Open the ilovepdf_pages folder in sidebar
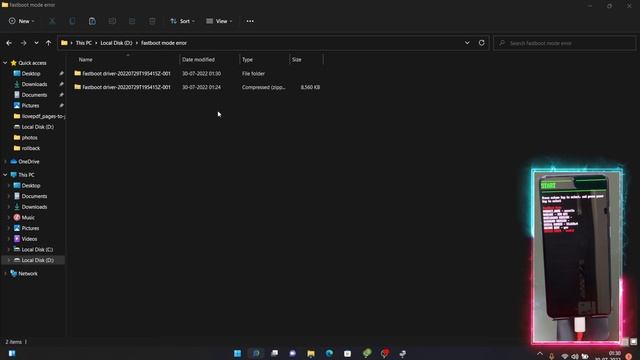 tap(39, 116)
